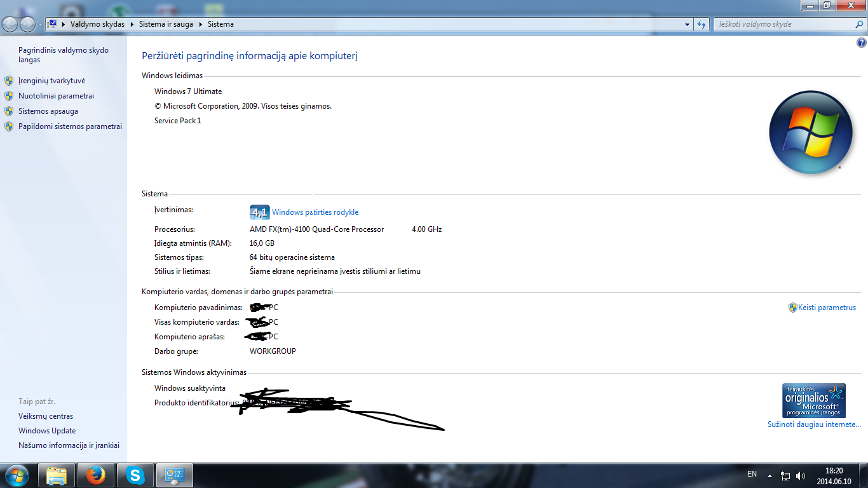Open Skype from the taskbar

pos(135,475)
